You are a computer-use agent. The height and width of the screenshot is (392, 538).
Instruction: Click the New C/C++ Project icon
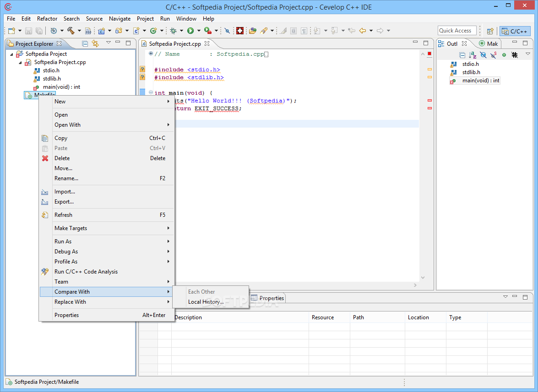click(x=102, y=31)
